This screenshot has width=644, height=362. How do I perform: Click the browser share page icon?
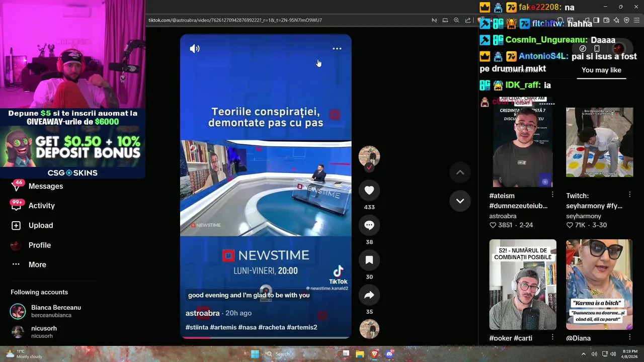click(x=468, y=20)
